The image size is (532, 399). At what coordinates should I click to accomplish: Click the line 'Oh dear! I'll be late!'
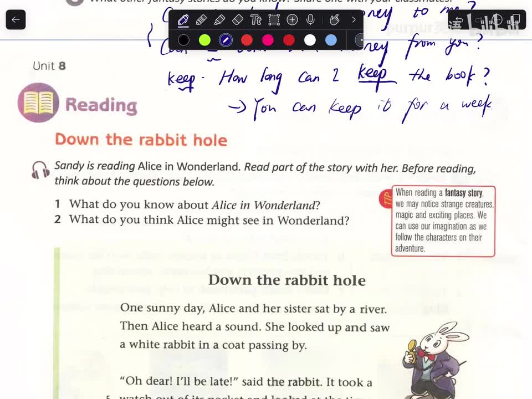[x=246, y=381]
